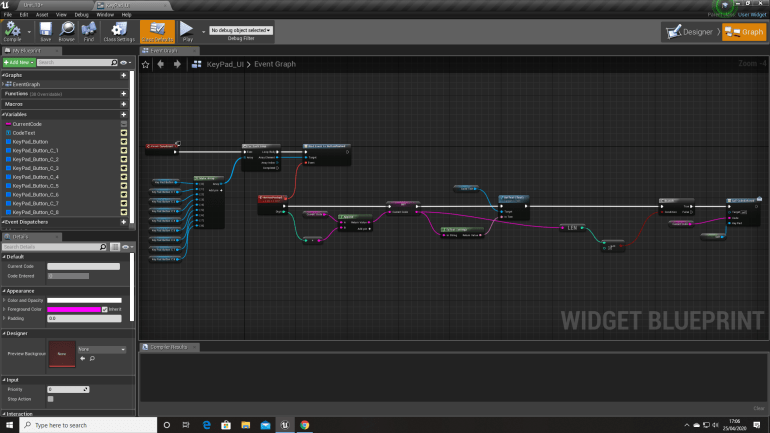Toggle visibility eye for KeyPad_Button_C_5
This screenshot has height=433, width=770.
pyautogui.click(x=124, y=186)
